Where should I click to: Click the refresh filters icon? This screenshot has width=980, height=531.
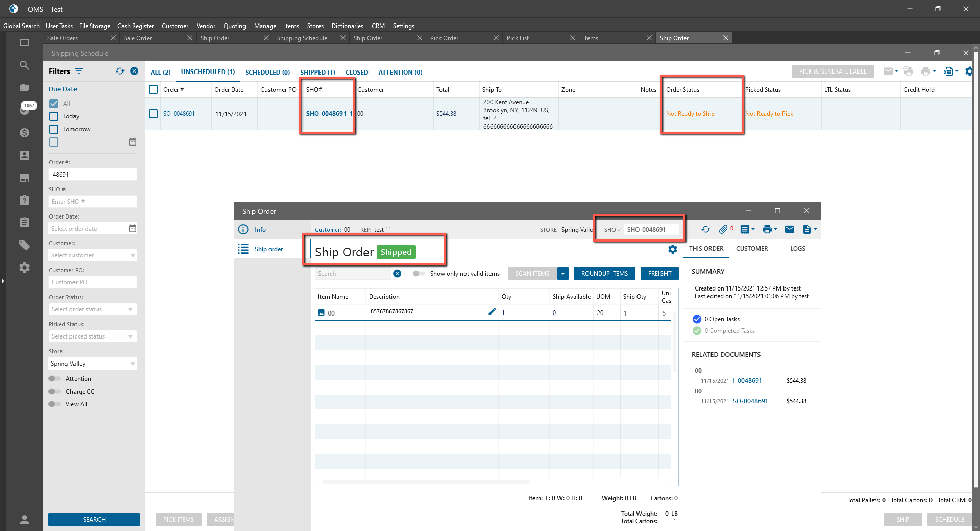[120, 71]
